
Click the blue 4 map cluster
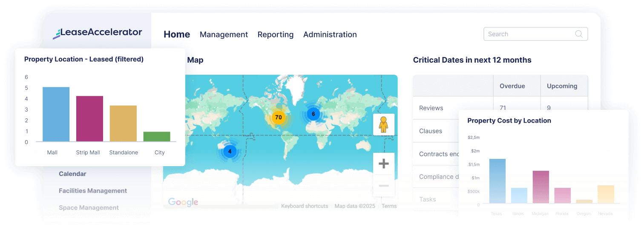(x=230, y=151)
